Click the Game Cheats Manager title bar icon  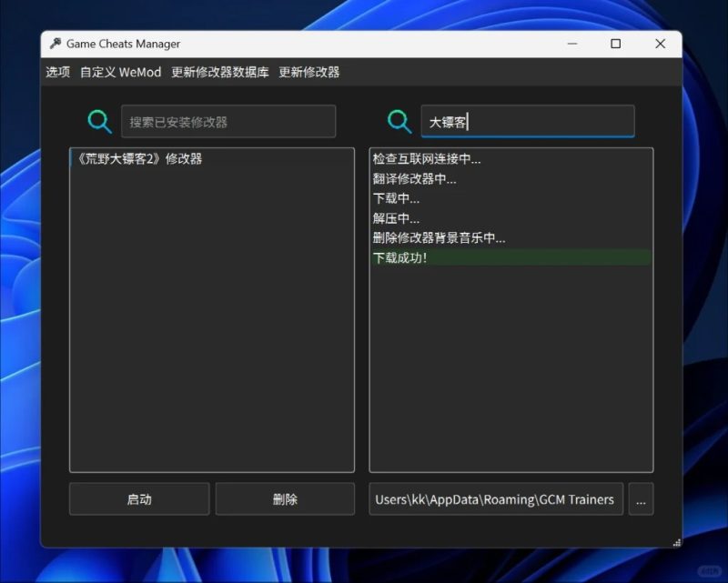[54, 44]
